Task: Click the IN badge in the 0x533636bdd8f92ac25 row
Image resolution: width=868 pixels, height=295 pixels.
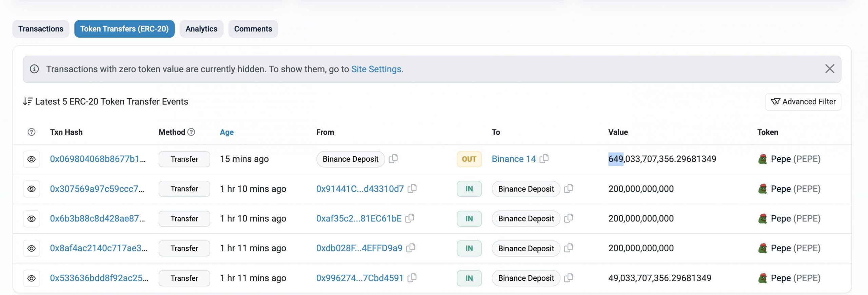Action: click(x=469, y=278)
